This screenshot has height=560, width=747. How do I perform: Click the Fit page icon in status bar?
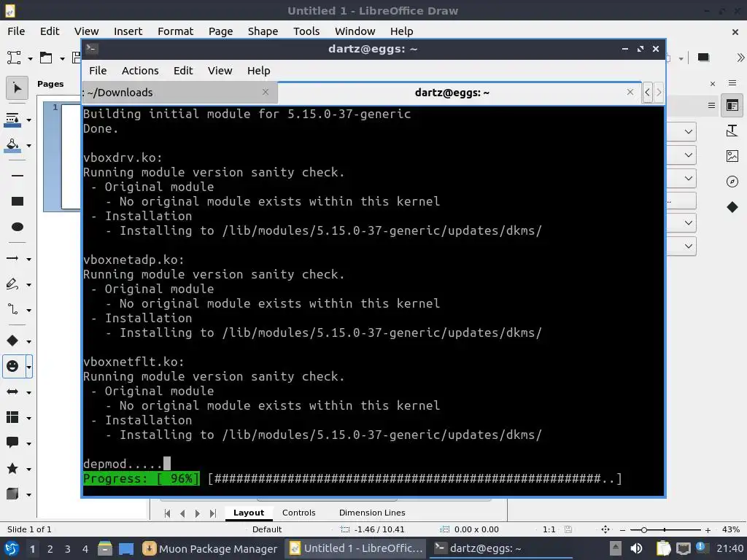pyautogui.click(x=605, y=529)
